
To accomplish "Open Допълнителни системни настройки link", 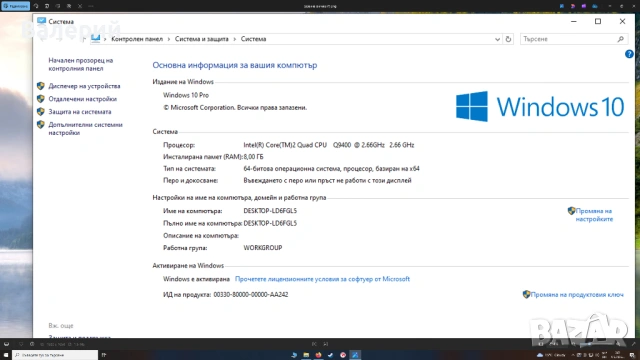I will [x=85, y=129].
